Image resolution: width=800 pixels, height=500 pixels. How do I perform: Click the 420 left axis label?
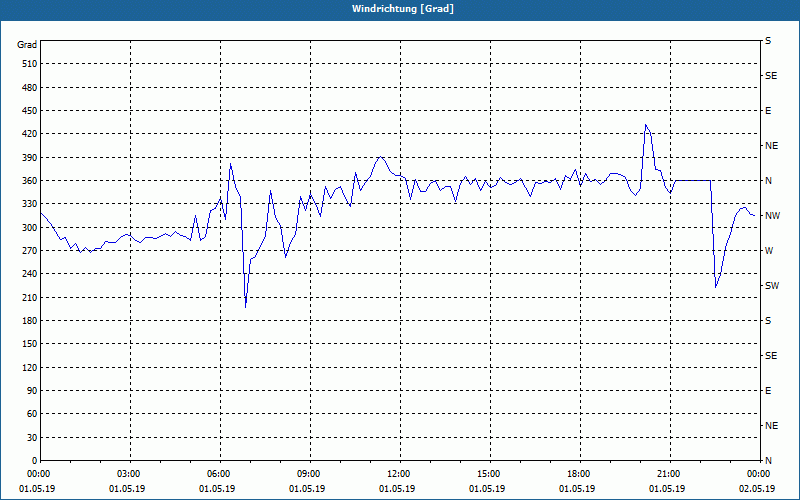coord(30,134)
